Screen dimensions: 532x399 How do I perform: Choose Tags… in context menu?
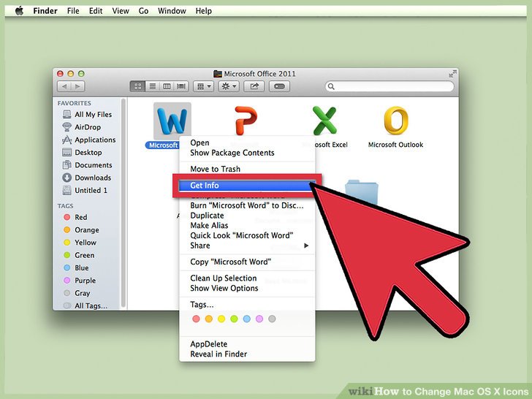pyautogui.click(x=247, y=305)
